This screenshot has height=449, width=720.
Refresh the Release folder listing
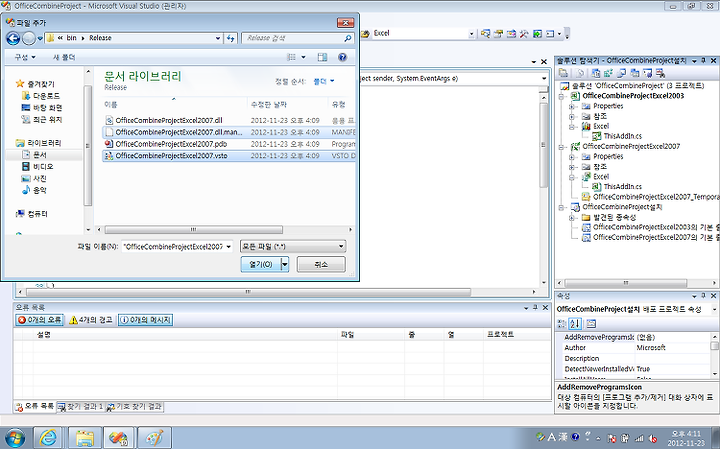(231, 38)
